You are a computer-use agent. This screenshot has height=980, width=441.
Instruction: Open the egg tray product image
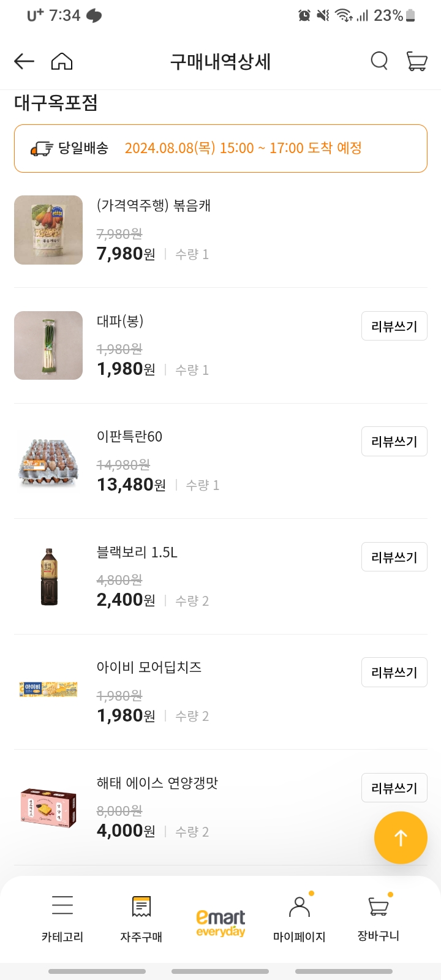click(x=48, y=461)
